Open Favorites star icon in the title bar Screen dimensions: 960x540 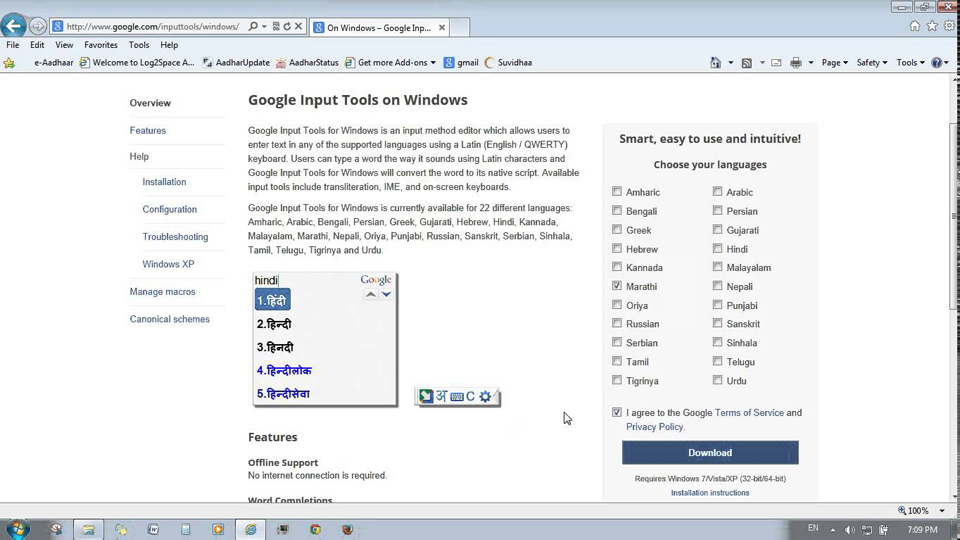pos(932,26)
